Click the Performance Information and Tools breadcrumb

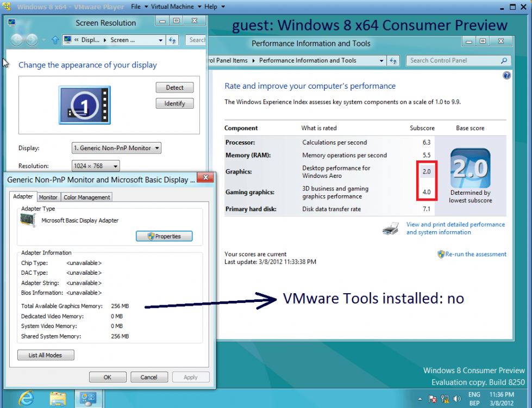point(308,60)
